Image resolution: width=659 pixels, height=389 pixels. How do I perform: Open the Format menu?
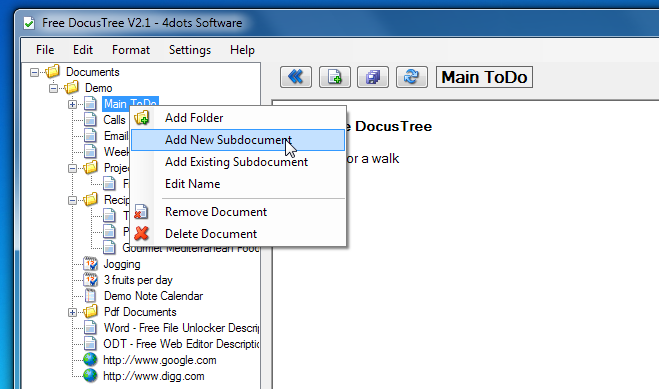131,50
